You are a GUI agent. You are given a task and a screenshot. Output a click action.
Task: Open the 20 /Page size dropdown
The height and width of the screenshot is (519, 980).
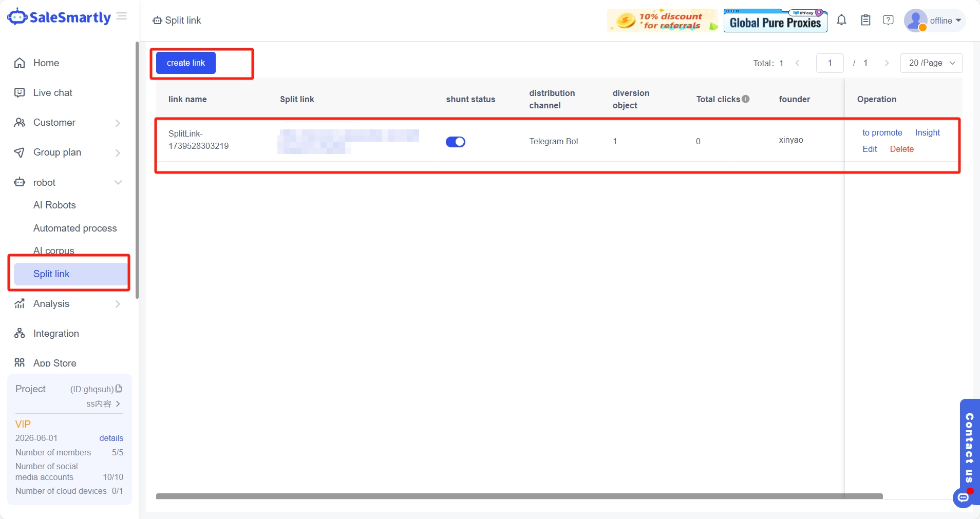[x=931, y=63]
